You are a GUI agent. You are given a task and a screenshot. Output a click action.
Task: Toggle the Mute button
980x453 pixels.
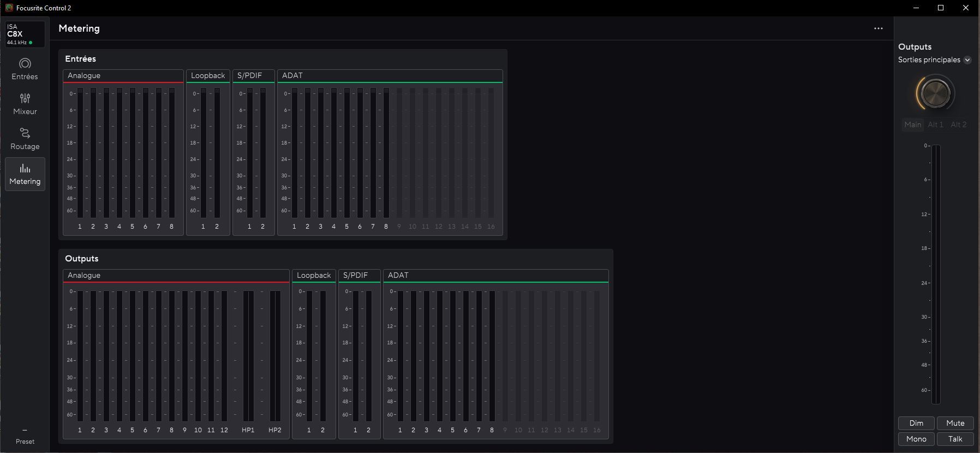(x=955, y=423)
